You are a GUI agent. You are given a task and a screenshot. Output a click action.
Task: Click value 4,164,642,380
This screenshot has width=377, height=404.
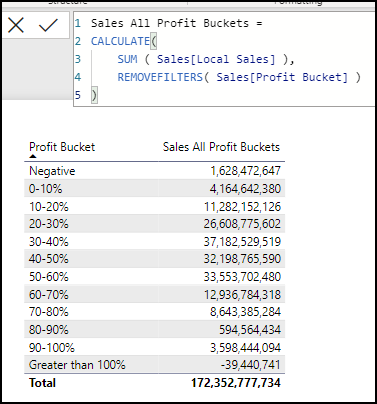tap(245, 189)
